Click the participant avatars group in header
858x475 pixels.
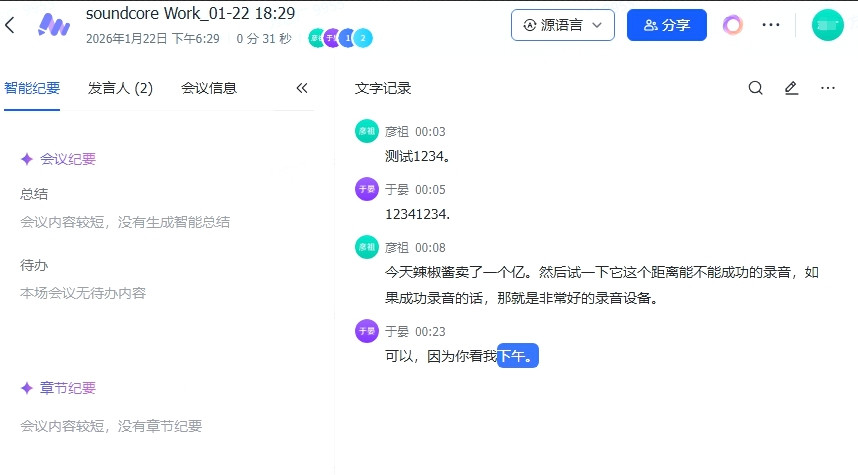coord(340,38)
